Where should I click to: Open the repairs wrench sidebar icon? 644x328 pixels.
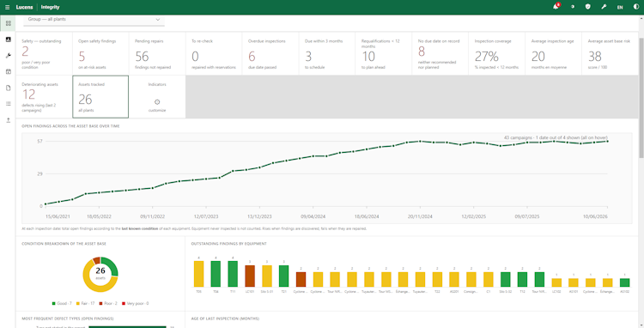click(x=9, y=56)
